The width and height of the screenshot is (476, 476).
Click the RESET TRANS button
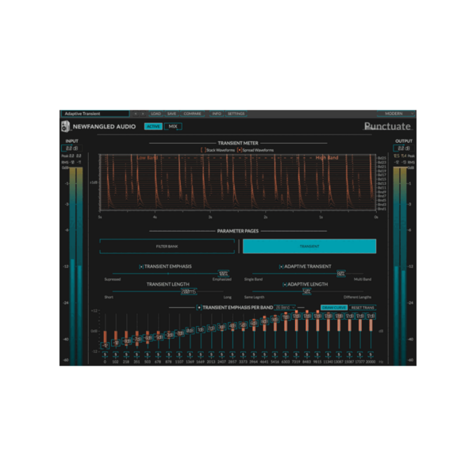(x=363, y=308)
